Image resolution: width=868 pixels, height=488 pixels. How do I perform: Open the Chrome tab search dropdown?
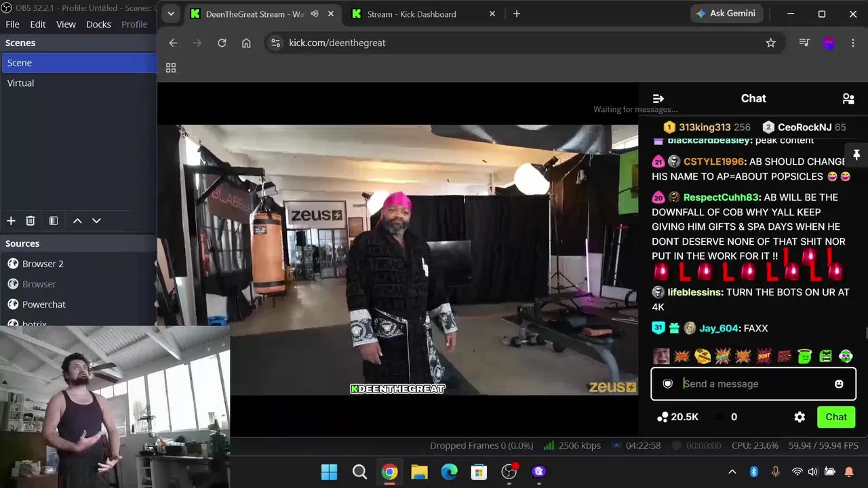click(x=171, y=14)
